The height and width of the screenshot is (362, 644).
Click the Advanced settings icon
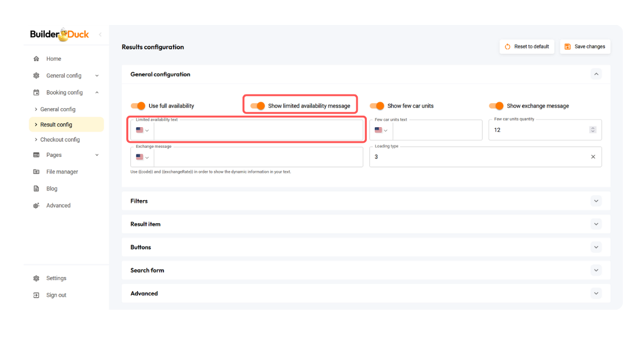(36, 206)
